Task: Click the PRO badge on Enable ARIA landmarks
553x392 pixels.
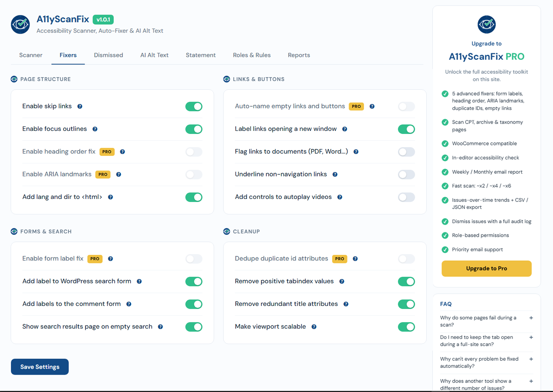Action: 103,174
